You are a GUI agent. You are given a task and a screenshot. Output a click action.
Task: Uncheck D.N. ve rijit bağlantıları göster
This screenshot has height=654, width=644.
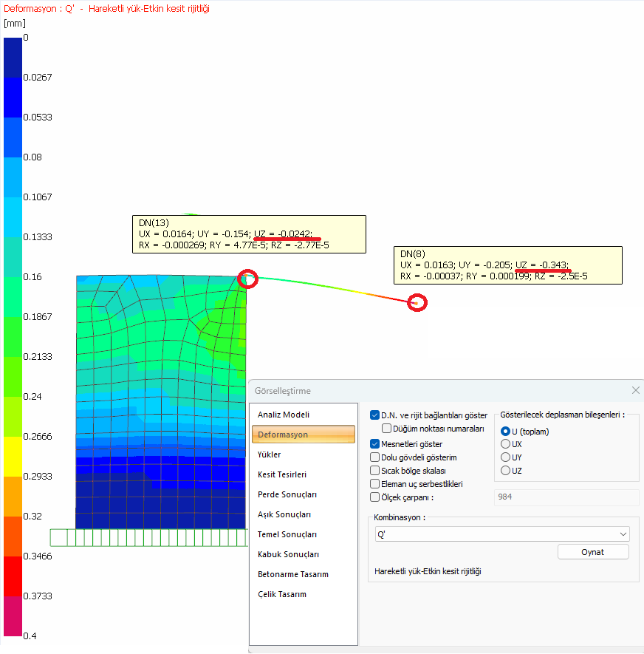coord(375,415)
